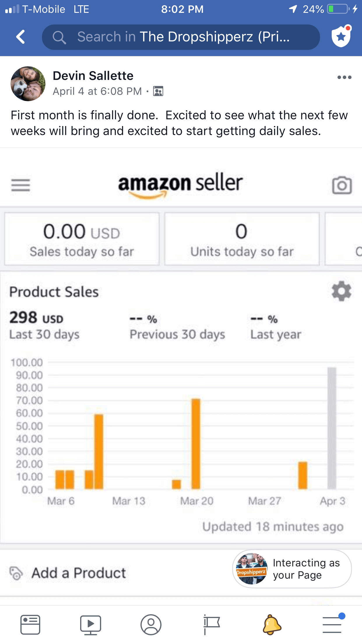362x644 pixels.
Task: Open the group badge star shield icon
Action: [x=341, y=36]
